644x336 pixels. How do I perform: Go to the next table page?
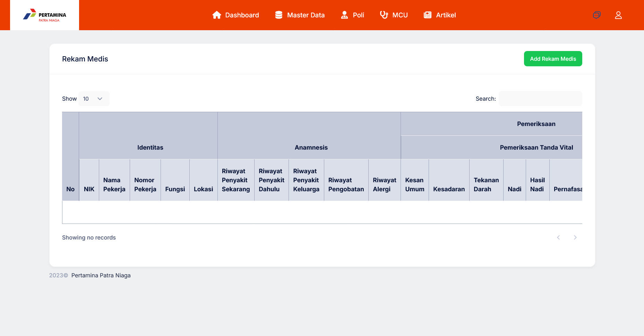coord(575,237)
